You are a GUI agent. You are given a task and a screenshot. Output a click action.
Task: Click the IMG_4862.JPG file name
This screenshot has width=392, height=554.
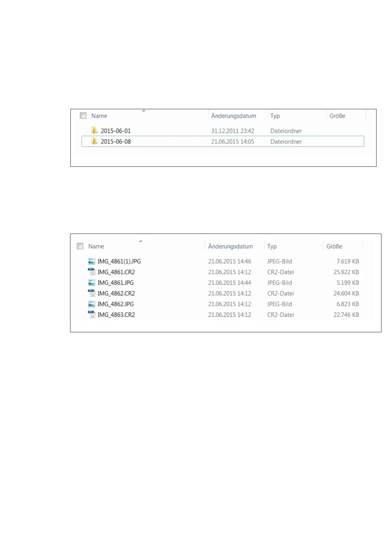click(116, 304)
